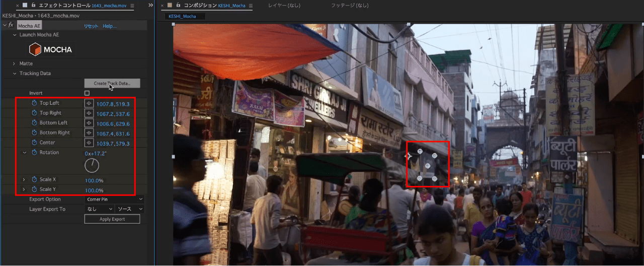This screenshot has width=644, height=266.
Task: Click the Rotation angle dial
Action: click(92, 165)
